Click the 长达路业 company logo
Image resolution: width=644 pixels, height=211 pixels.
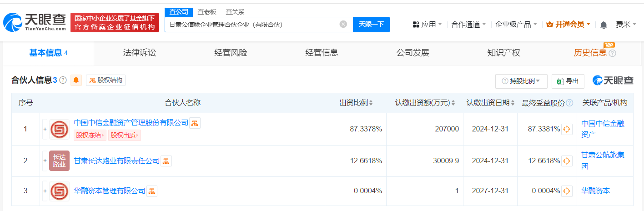point(59,161)
